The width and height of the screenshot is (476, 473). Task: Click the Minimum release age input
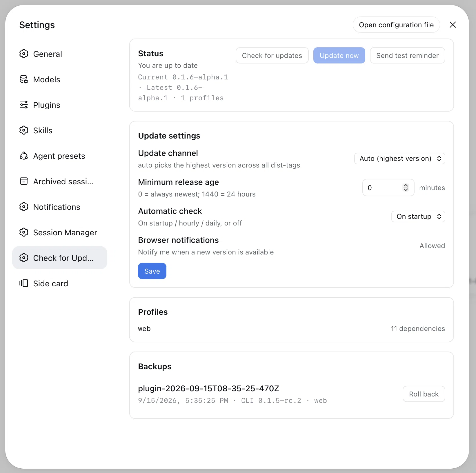(388, 188)
